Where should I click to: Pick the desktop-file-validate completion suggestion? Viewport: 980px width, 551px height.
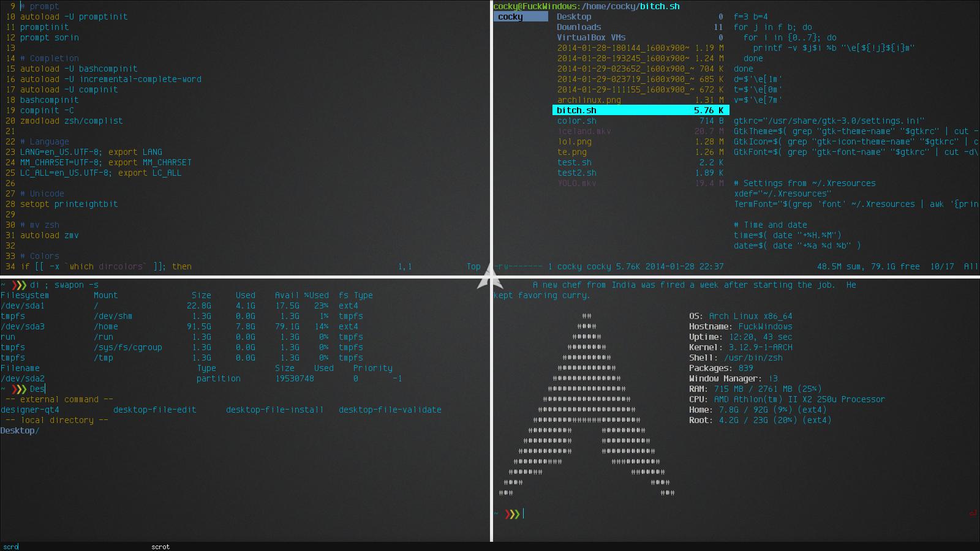pos(390,410)
